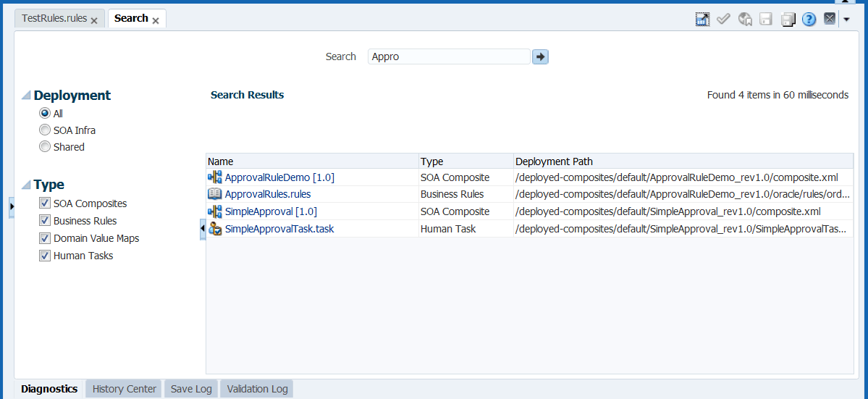Image resolution: width=868 pixels, height=399 pixels.
Task: Select the SOA Infra deployment option
Action: 44,130
